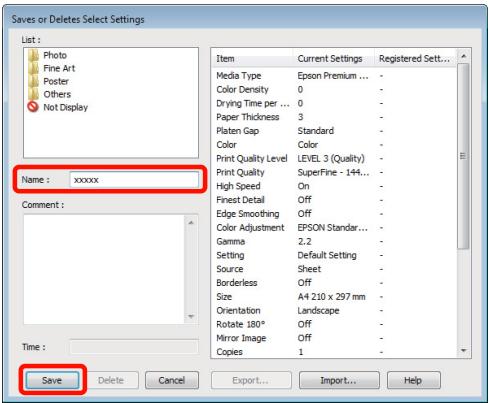Viewport: 489px width, 403px height.
Task: Click the Landscape orientation value
Action: coord(318,310)
